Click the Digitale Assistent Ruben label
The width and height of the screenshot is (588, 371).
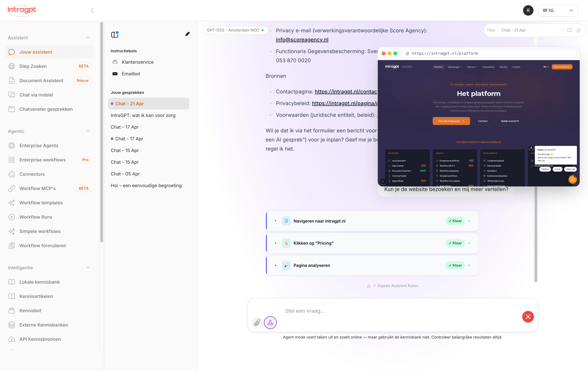pos(398,286)
